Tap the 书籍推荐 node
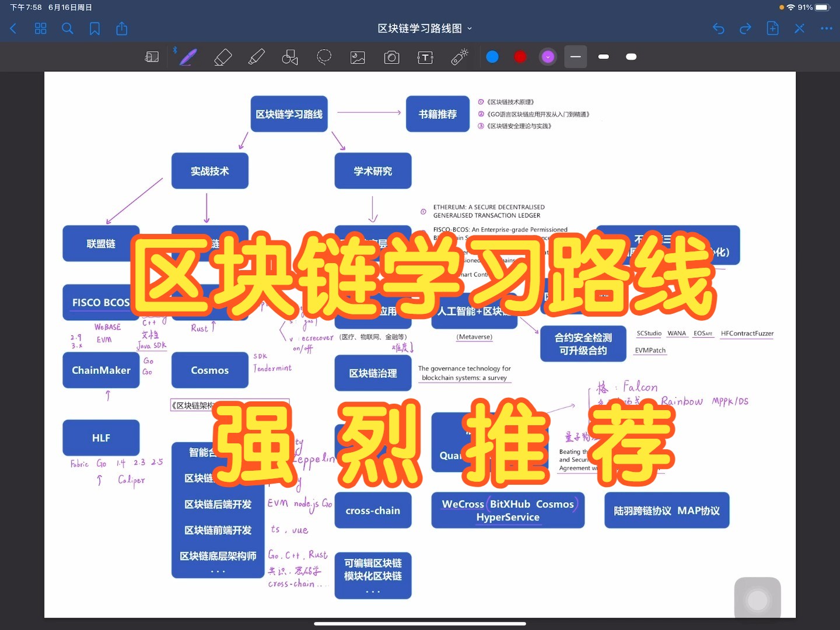 point(437,114)
